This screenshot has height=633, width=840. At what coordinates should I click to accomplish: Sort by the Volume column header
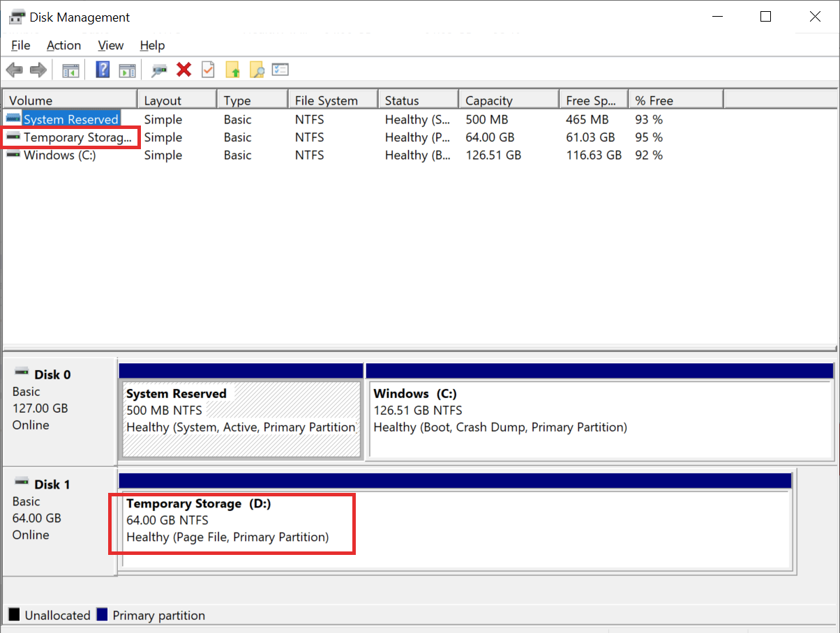coord(70,100)
